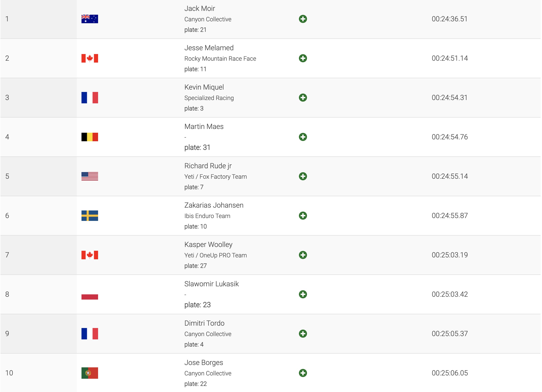This screenshot has height=392, width=542.
Task: Click the Portuguese flag icon
Action: (x=90, y=373)
